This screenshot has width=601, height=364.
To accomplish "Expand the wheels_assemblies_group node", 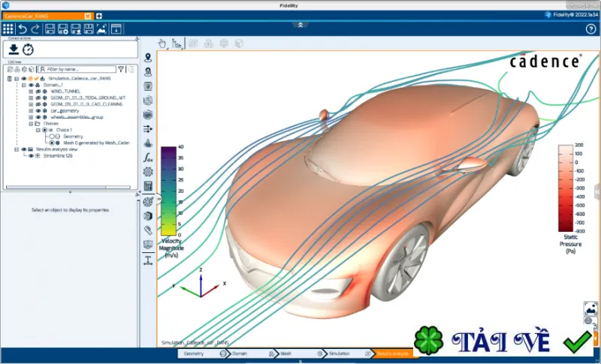I will (31, 117).
